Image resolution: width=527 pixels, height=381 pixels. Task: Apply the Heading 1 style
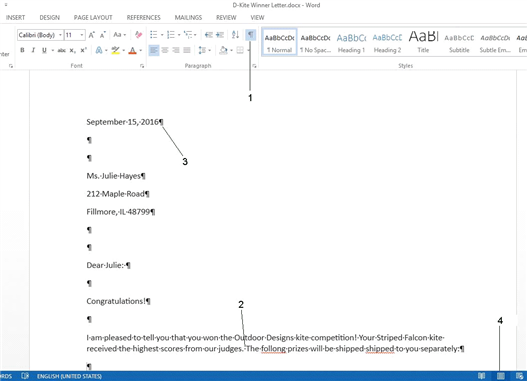(351, 42)
